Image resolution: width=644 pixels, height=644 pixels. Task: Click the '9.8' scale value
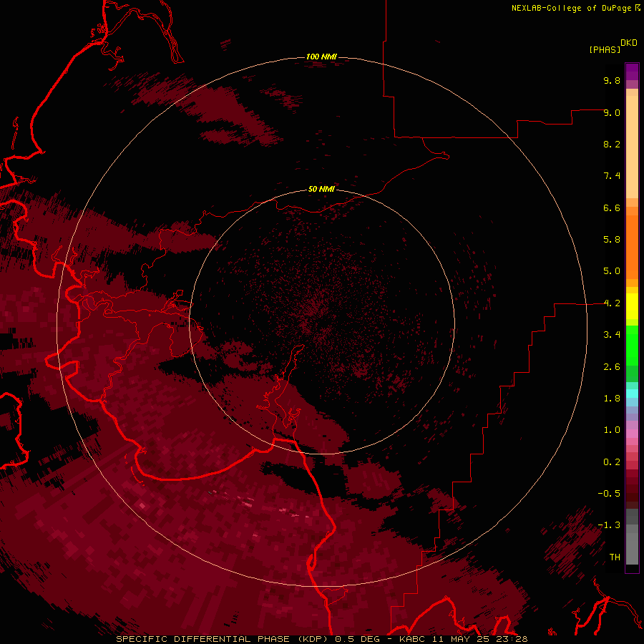(612, 80)
